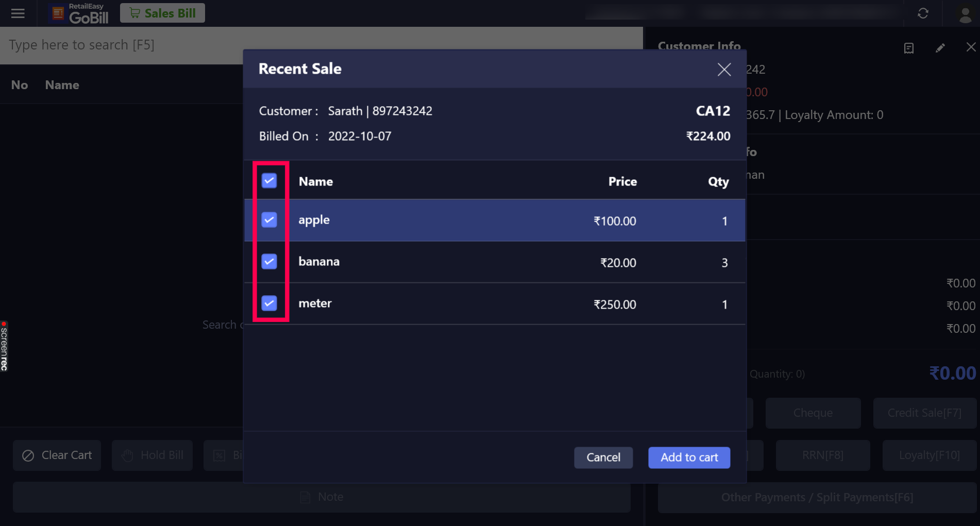The image size is (980, 526).
Task: Edit customer info with pencil icon
Action: 940,48
